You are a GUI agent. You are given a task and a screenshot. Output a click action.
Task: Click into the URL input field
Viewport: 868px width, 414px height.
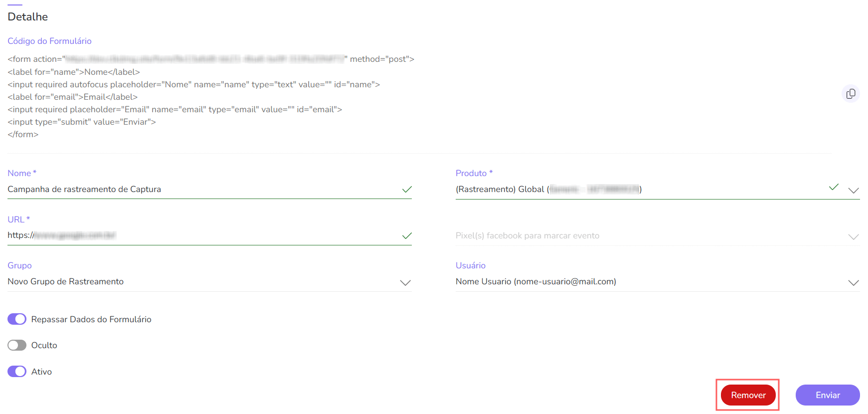point(199,235)
